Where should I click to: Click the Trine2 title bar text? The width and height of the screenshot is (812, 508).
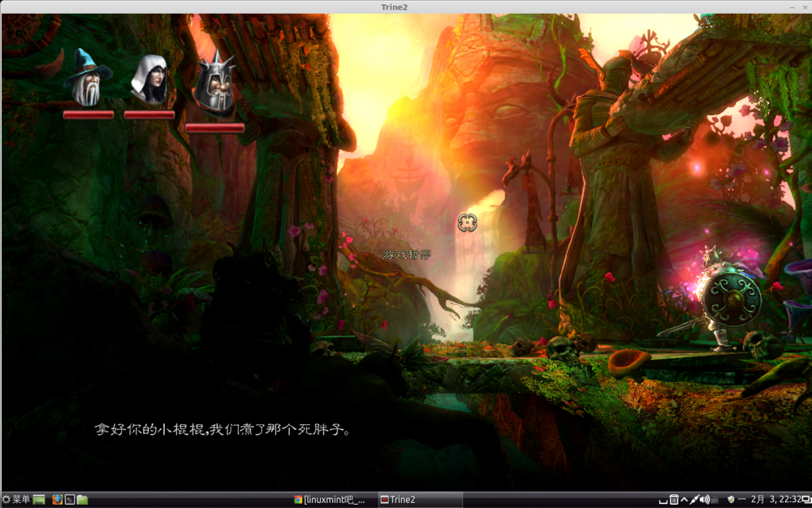[394, 7]
